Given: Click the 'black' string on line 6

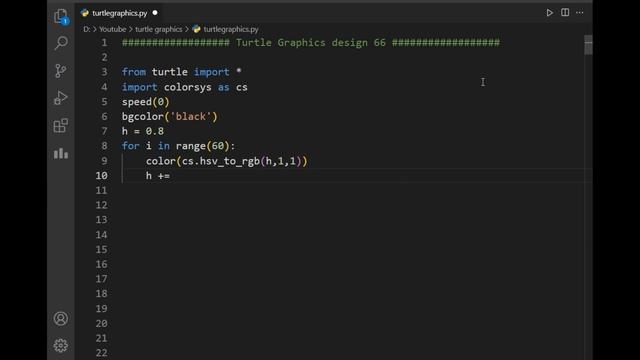Looking at the screenshot, I should (x=191, y=117).
